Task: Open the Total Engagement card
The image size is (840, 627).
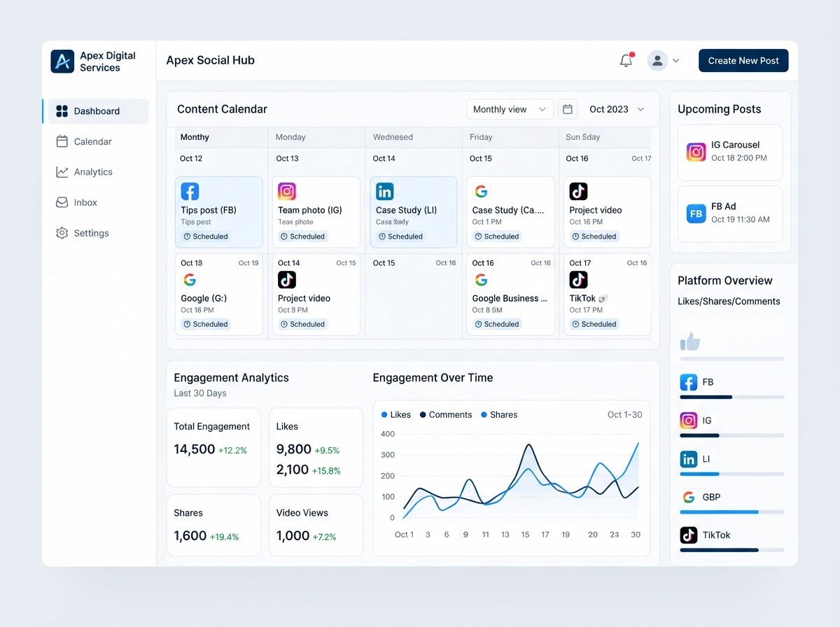Action: (213, 448)
